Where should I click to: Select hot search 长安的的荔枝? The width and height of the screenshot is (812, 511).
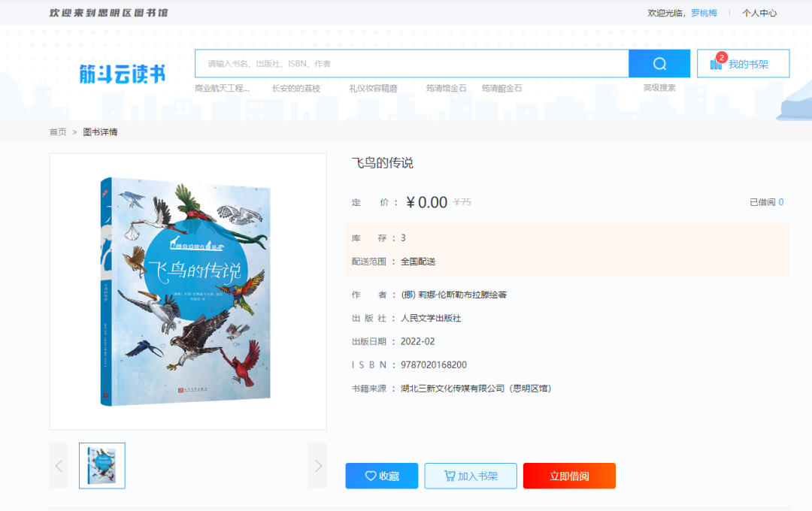tap(296, 89)
